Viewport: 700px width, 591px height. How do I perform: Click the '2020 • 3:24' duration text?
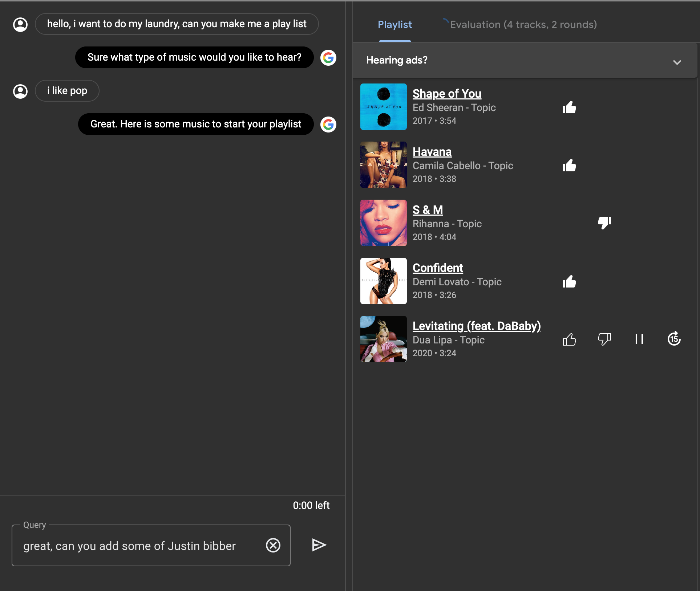434,353
